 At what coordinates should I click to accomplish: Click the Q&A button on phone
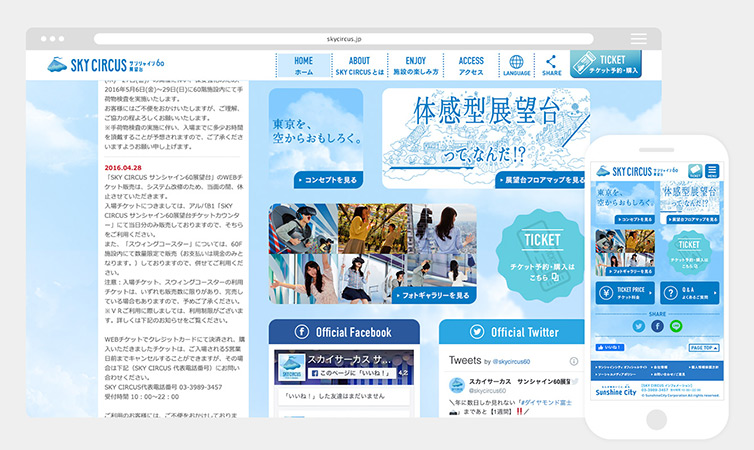pyautogui.click(x=690, y=293)
